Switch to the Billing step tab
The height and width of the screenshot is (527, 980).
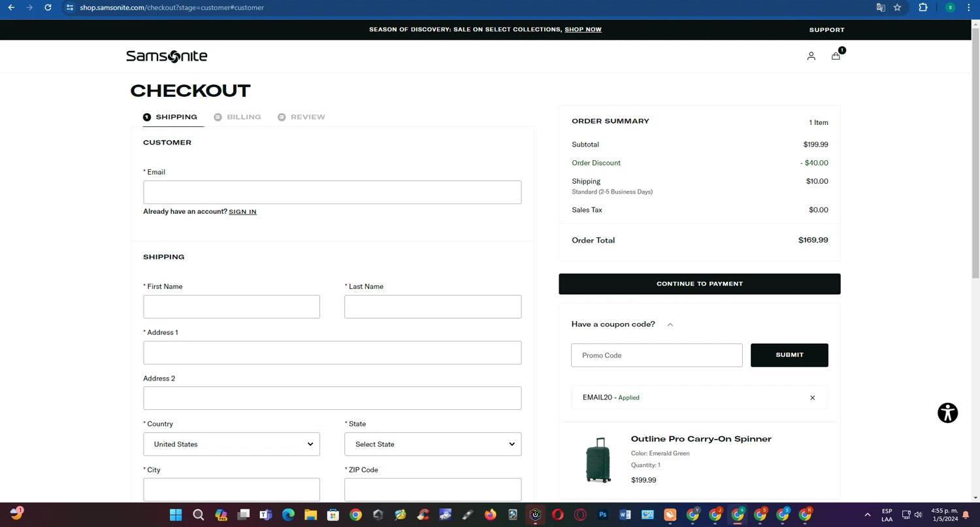pos(238,117)
